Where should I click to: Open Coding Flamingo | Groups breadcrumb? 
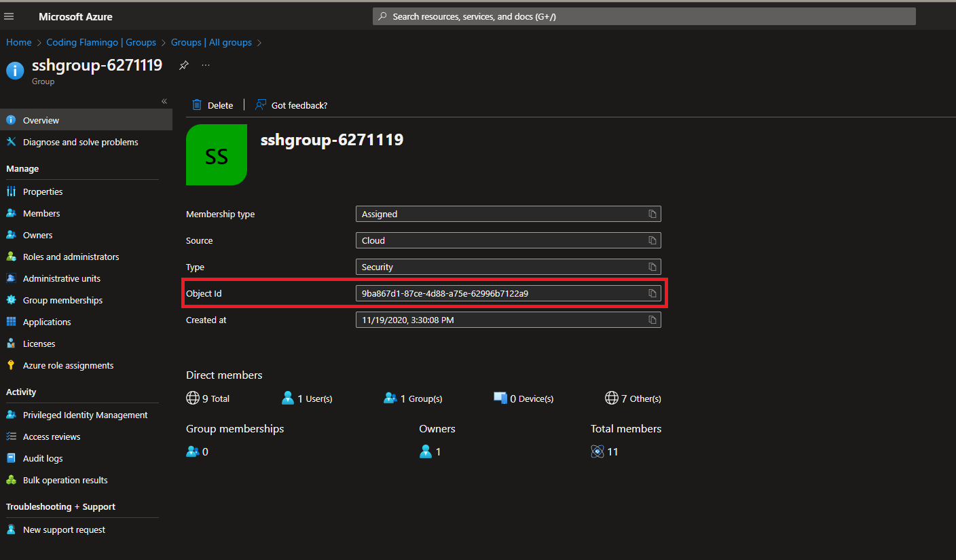click(101, 42)
